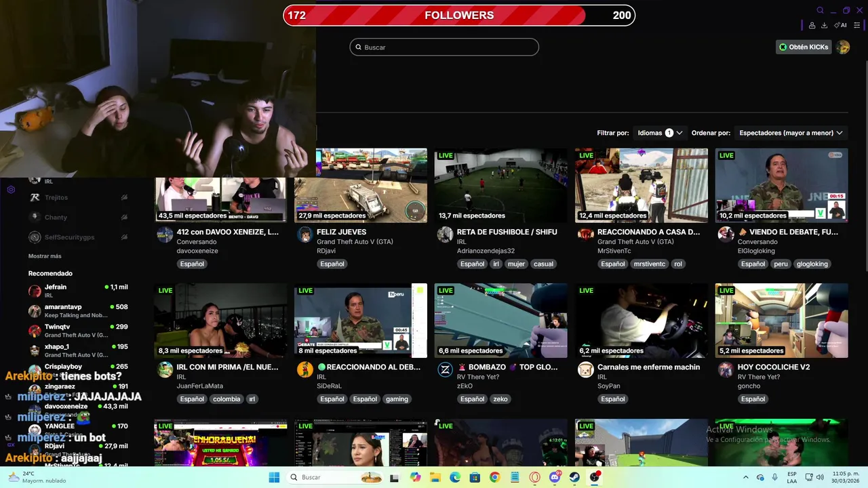Click the mrstiventc tag
Image resolution: width=868 pixels, height=488 pixels.
point(650,264)
